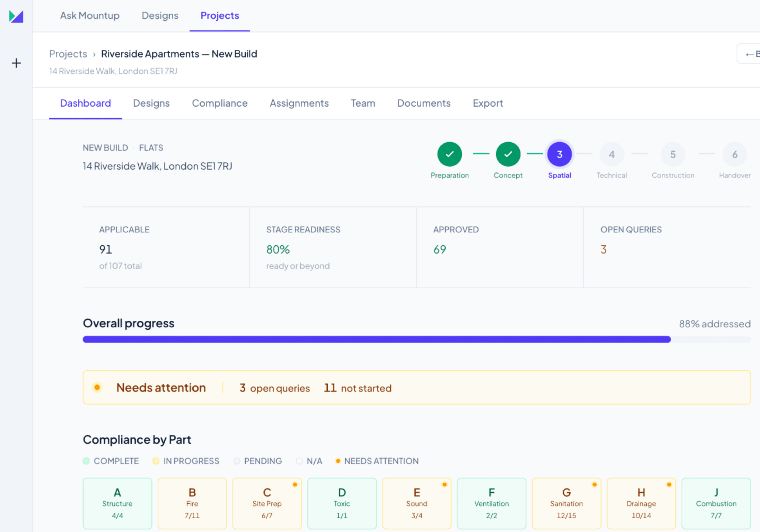
Task: Click the plus icon in sidebar
Action: click(16, 63)
